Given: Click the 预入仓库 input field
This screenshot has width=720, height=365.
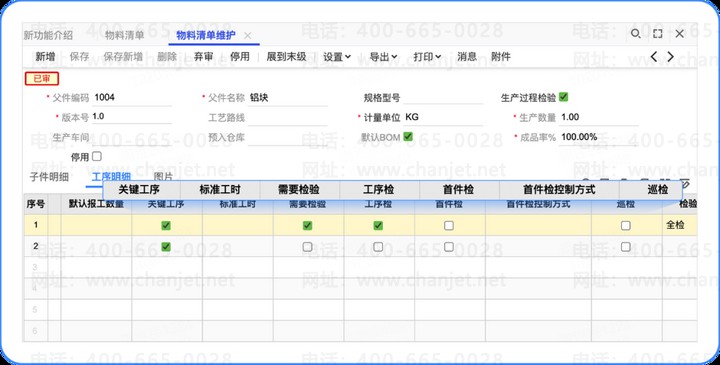Looking at the screenshot, I should (x=287, y=138).
